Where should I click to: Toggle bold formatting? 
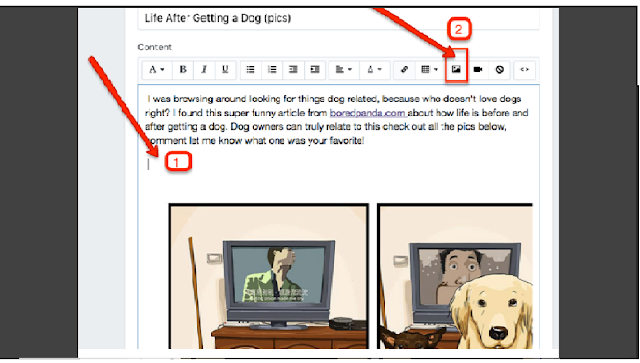coord(183,69)
